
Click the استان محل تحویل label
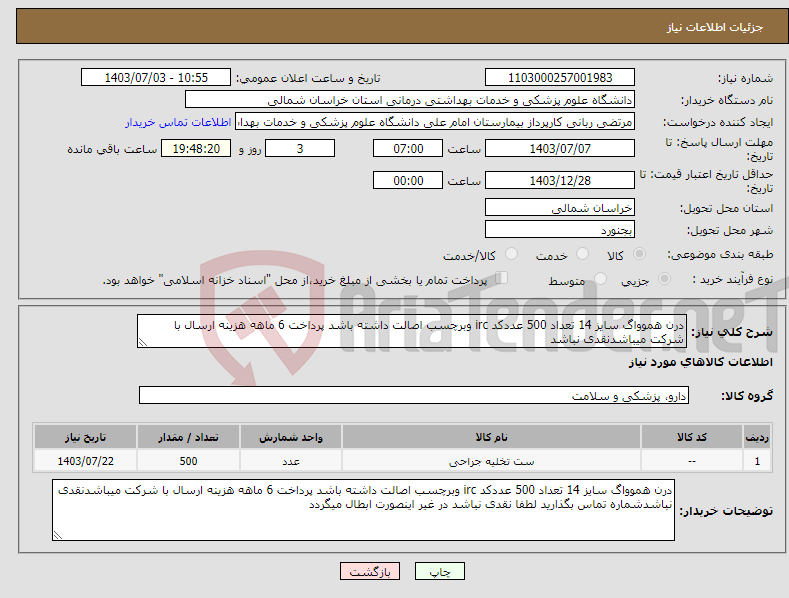pos(727,208)
